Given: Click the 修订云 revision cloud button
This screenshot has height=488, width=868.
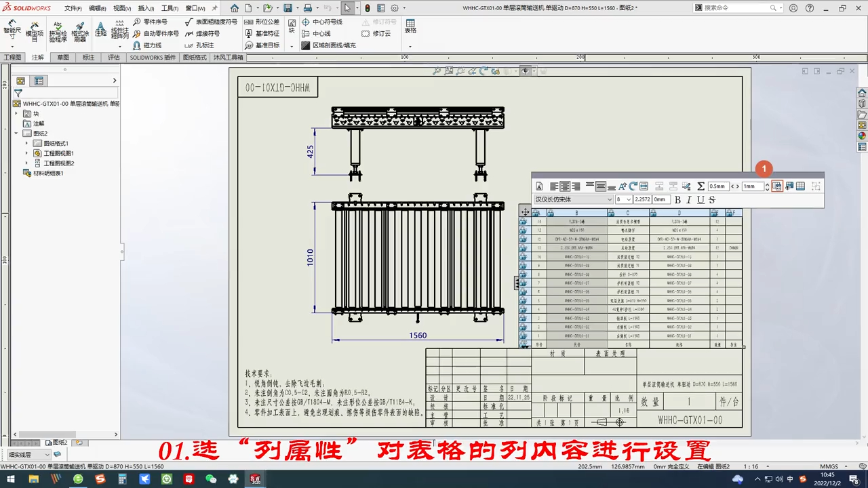Looking at the screenshot, I should [380, 33].
